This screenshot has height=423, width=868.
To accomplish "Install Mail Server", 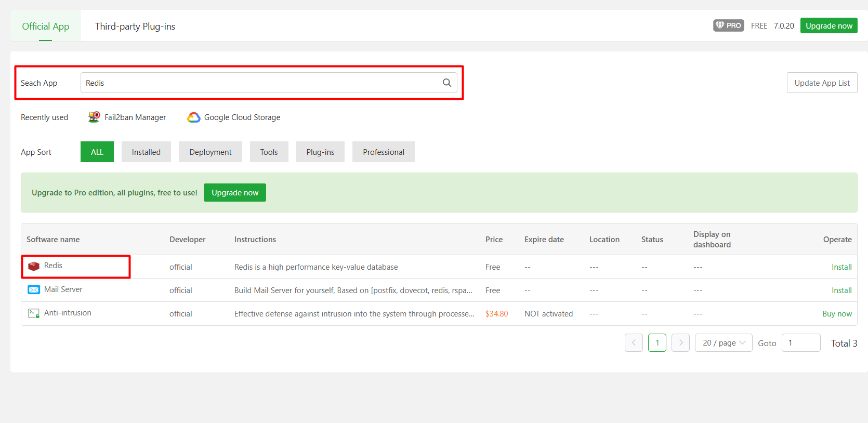I will (x=841, y=290).
